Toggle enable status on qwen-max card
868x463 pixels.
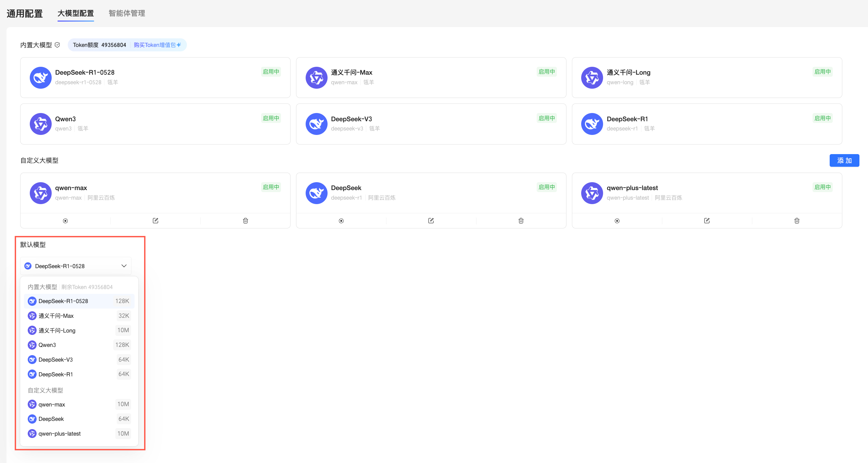coord(65,221)
